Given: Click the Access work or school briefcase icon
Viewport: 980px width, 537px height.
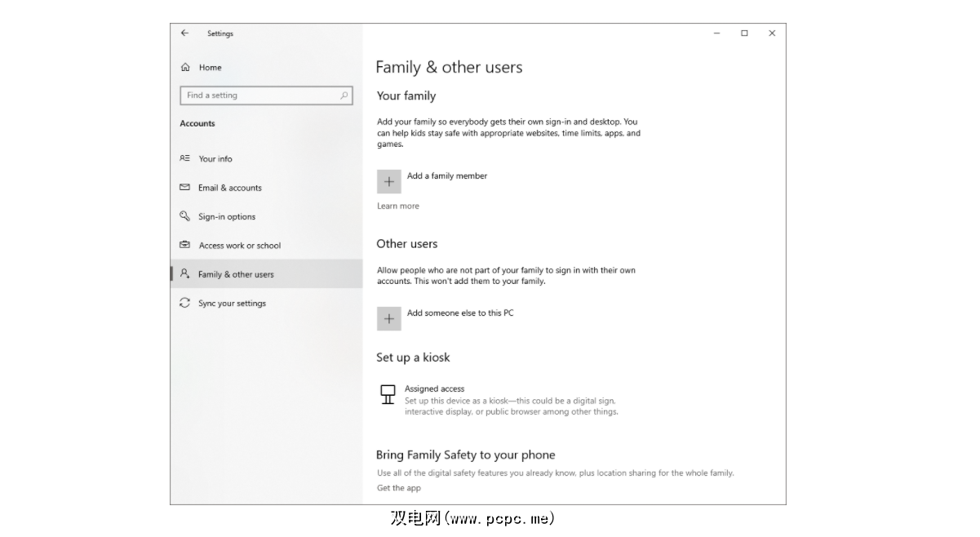Looking at the screenshot, I should pos(185,245).
